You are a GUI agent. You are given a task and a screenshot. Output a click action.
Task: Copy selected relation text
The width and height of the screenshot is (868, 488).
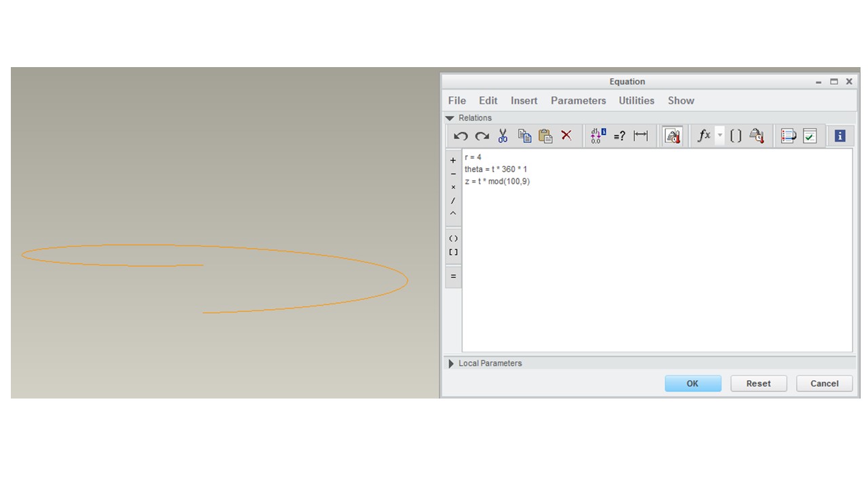[524, 136]
